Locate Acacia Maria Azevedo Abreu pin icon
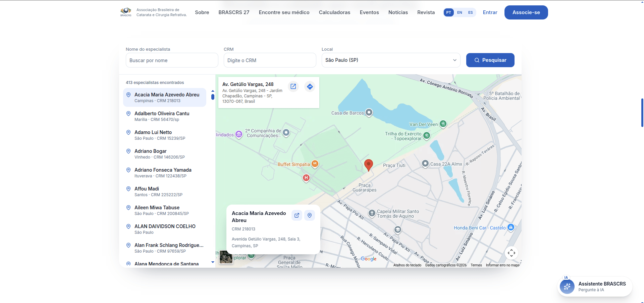This screenshot has width=644, height=303. pyautogui.click(x=310, y=215)
